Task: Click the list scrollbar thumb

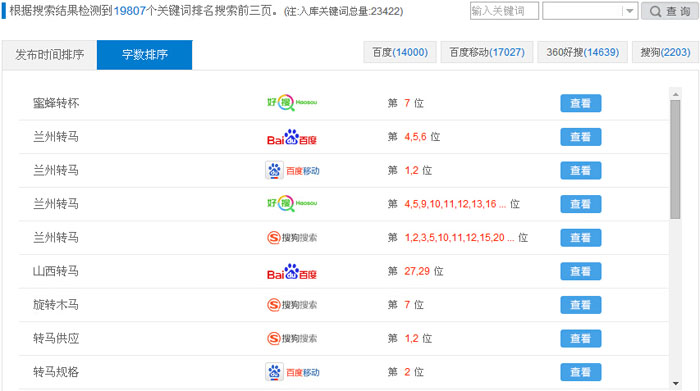Action: point(675,159)
